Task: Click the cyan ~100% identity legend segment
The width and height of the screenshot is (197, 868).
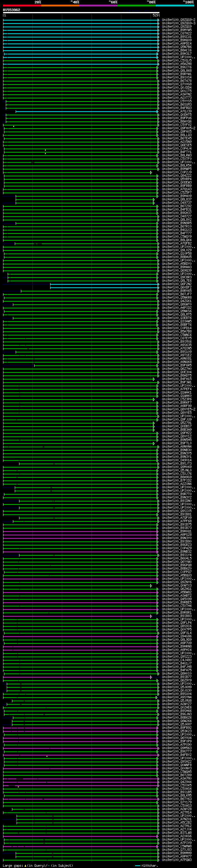Action: point(175,6)
